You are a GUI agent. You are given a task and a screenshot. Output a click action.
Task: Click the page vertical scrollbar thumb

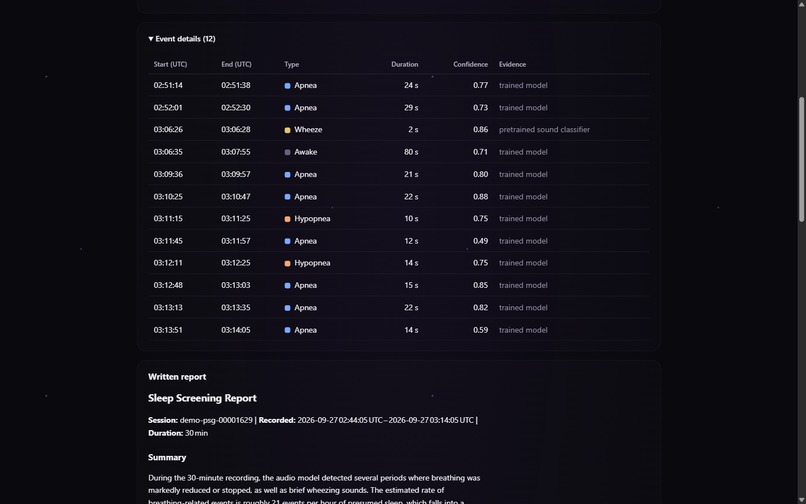[x=801, y=159]
